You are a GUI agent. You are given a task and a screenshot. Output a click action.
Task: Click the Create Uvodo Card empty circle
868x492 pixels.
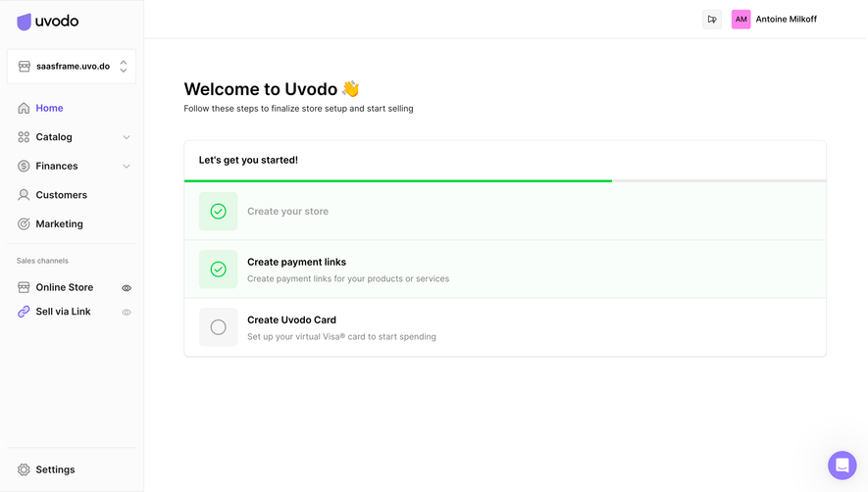pos(218,327)
